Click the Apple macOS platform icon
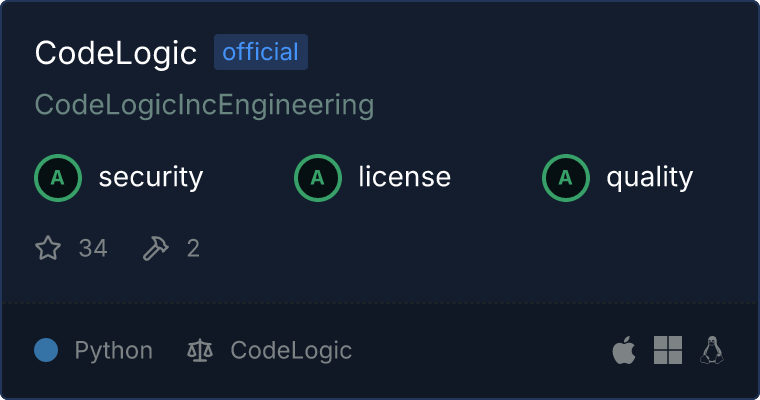 click(623, 350)
